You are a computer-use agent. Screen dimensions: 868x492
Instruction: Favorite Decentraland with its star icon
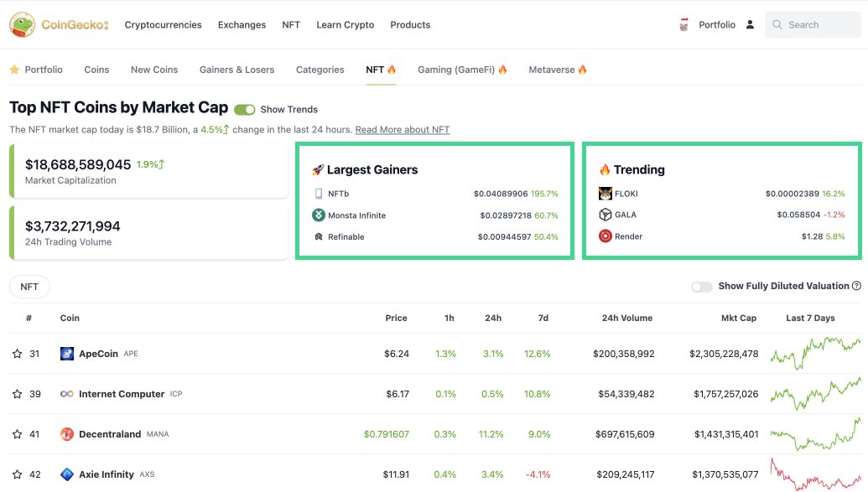point(17,434)
